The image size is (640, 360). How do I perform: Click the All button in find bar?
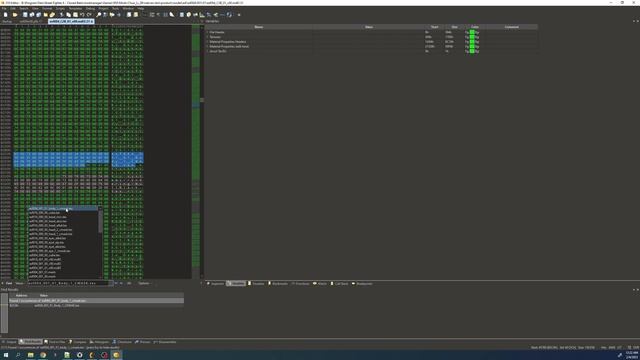tap(129, 283)
